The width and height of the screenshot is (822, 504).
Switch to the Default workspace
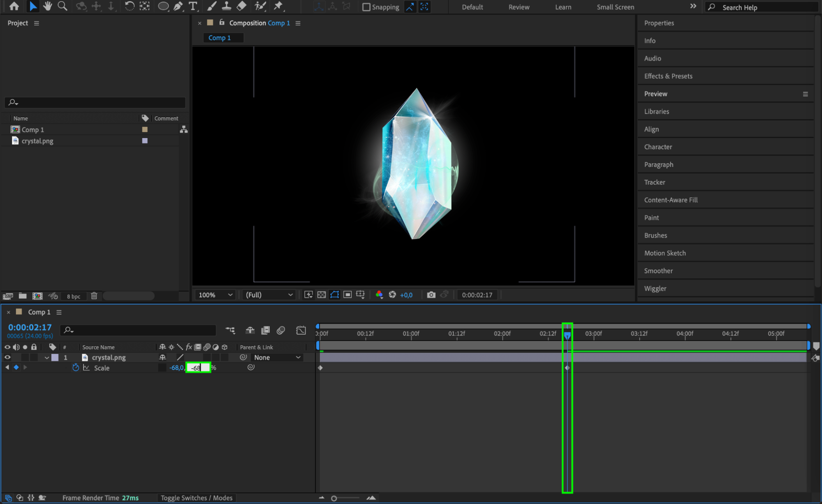pos(472,7)
